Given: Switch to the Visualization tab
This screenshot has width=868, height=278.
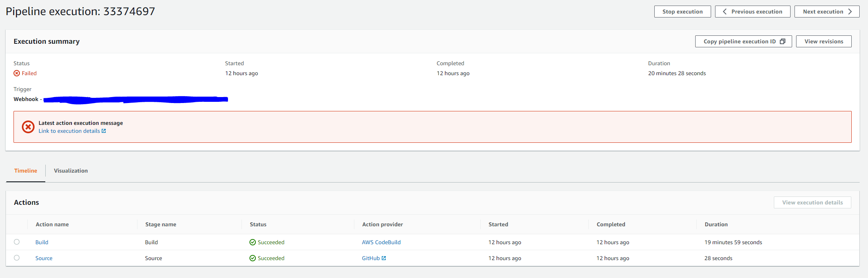Looking at the screenshot, I should [x=71, y=171].
